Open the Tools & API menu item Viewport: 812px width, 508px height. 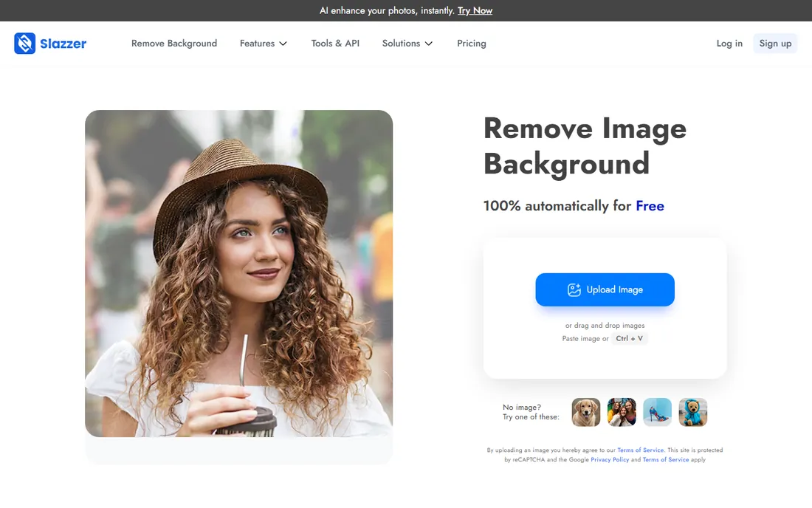335,44
